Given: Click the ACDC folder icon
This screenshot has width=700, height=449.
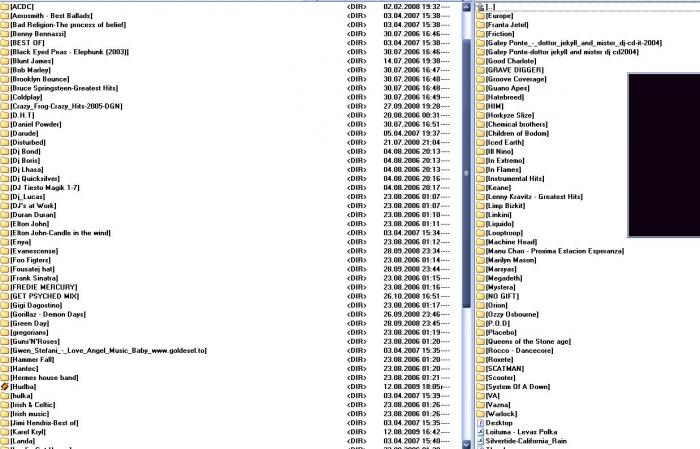Looking at the screenshot, I should 5,7.
